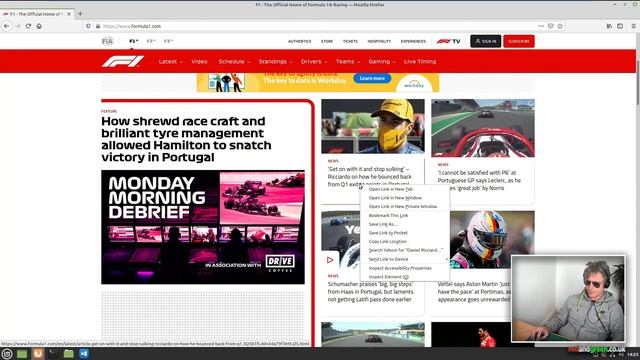Open the Store link
Screen dimensions: 640x360
click(x=327, y=41)
